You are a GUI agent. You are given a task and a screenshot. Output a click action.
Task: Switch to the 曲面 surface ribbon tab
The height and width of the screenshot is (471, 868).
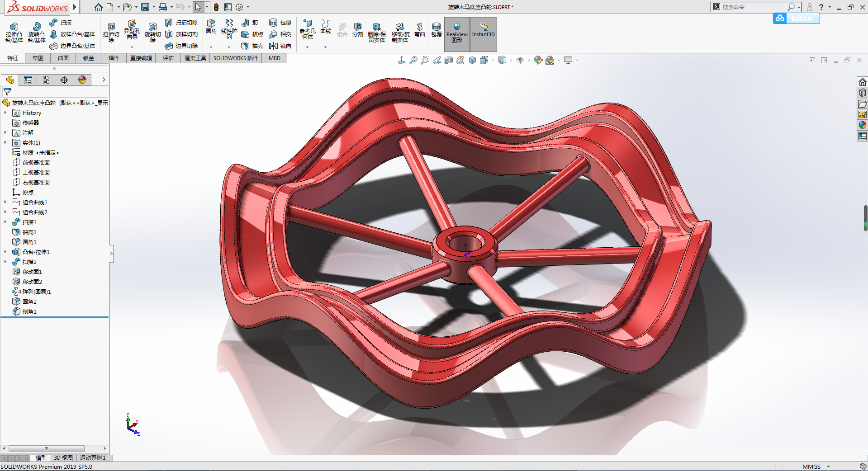[63, 58]
